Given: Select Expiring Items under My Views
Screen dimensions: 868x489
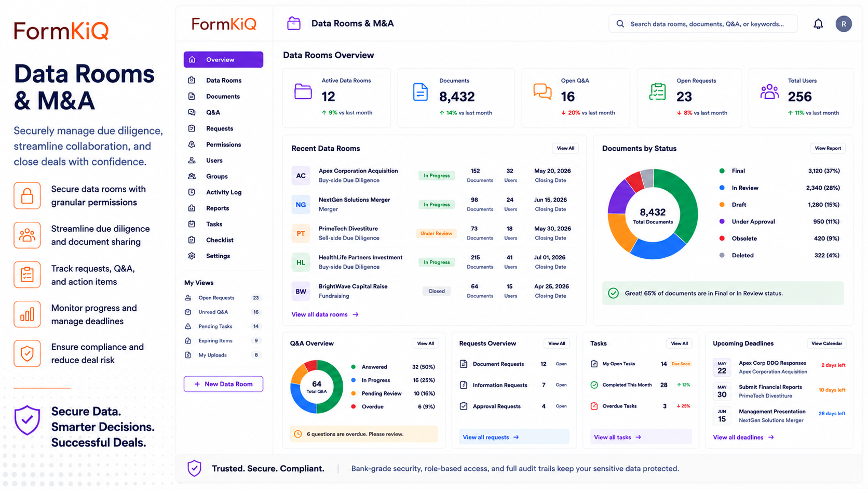Looking at the screenshot, I should click(x=223, y=341).
